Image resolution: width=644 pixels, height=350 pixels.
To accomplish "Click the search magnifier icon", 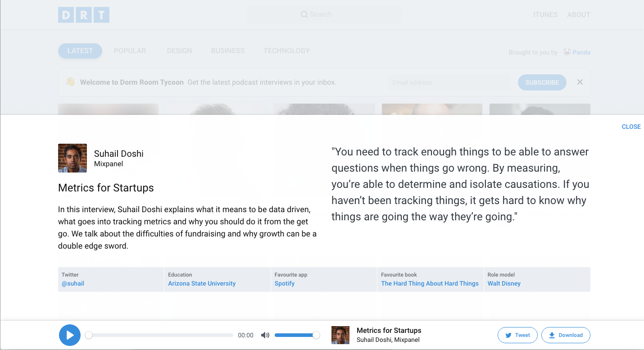I will tap(304, 14).
